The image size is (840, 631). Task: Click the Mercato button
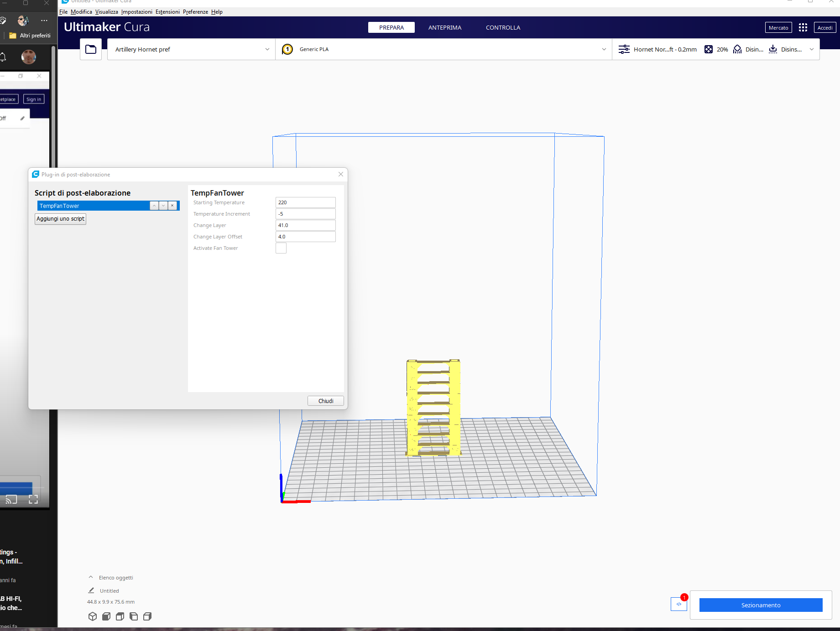(x=778, y=28)
